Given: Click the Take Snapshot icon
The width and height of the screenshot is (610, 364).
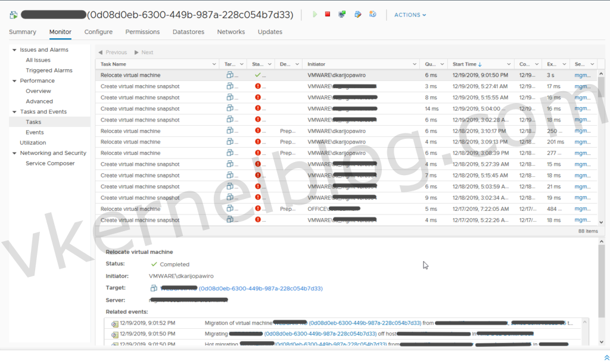Looking at the screenshot, I should point(372,14).
